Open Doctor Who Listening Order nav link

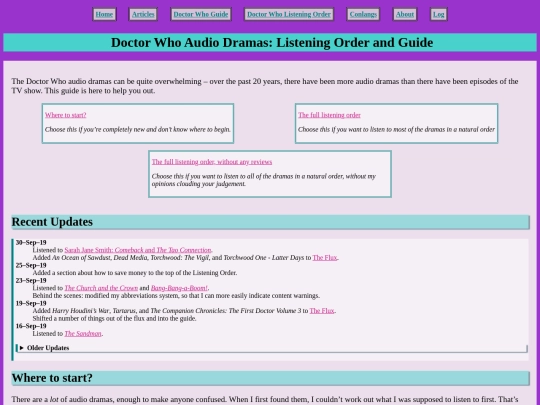coord(289,14)
